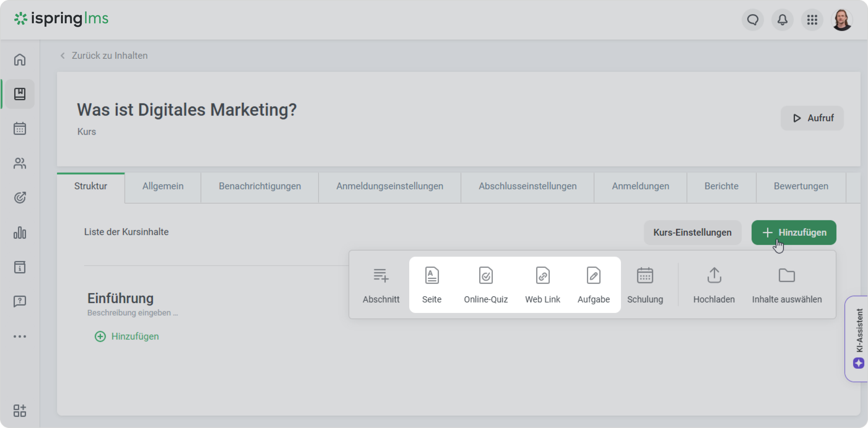Select the Web Link option
The width and height of the screenshot is (868, 428).
click(542, 285)
